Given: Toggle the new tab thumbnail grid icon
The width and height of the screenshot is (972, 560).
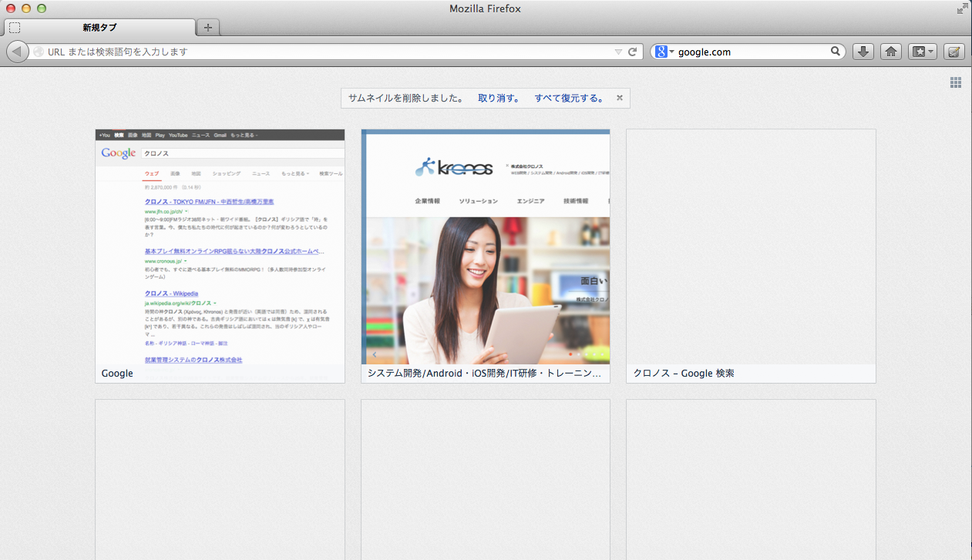Looking at the screenshot, I should [x=956, y=82].
